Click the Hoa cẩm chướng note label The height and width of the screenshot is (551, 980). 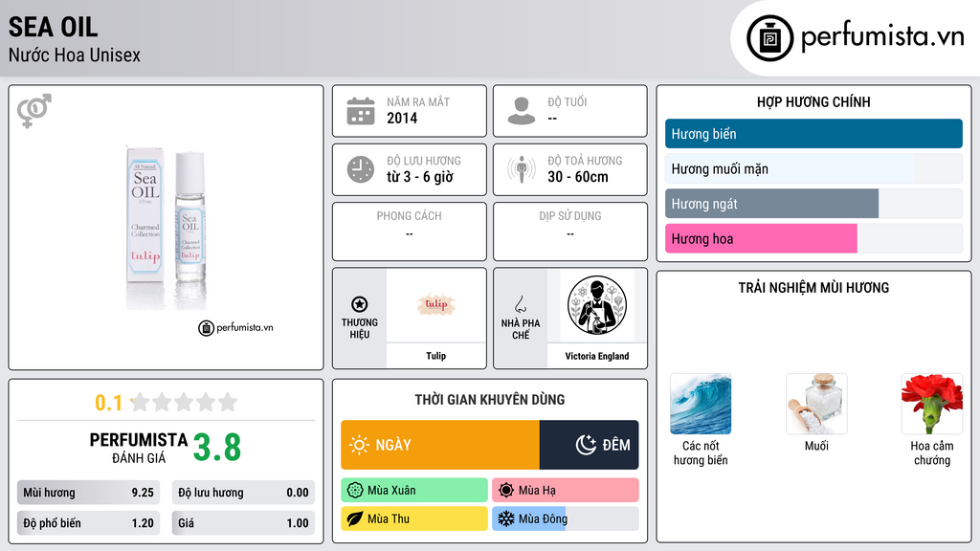pos(932,452)
